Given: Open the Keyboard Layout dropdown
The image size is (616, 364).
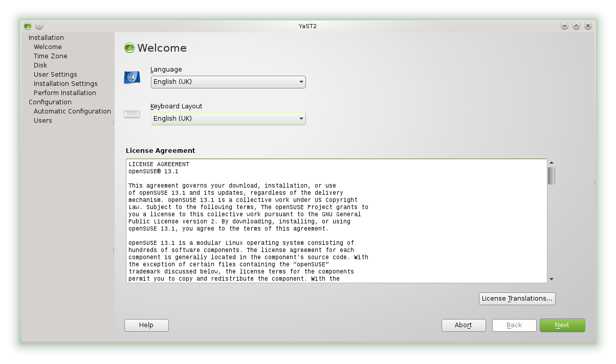Looking at the screenshot, I should pos(228,119).
